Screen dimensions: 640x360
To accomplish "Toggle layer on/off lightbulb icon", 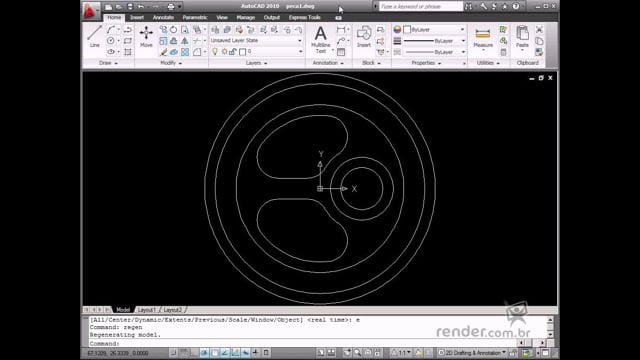I will point(215,52).
